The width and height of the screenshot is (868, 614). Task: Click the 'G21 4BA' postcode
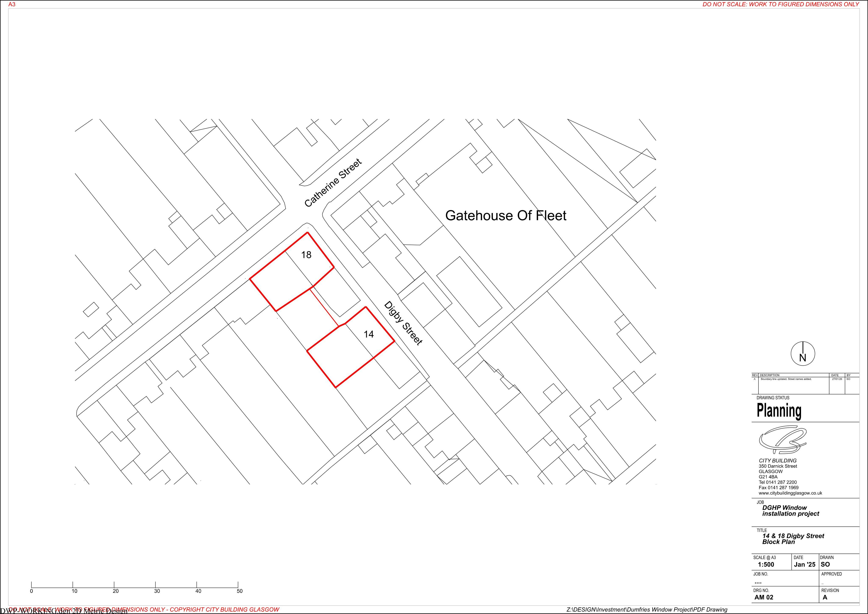[x=768, y=477]
